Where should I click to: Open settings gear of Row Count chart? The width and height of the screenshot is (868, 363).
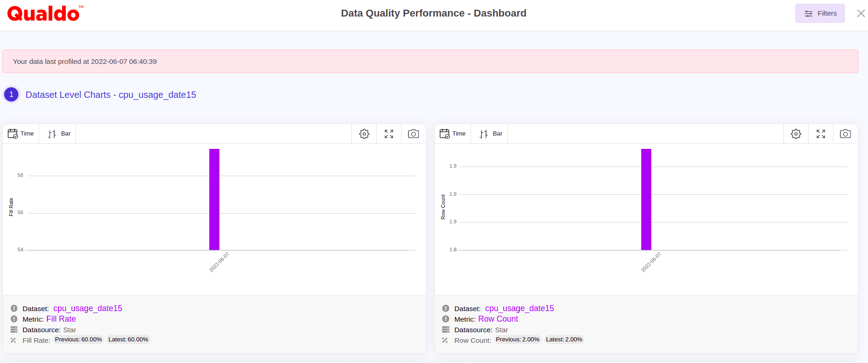pyautogui.click(x=796, y=134)
